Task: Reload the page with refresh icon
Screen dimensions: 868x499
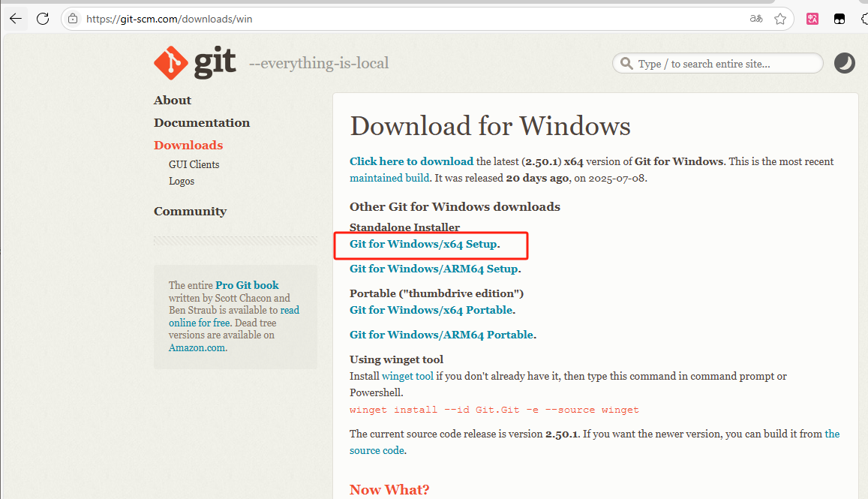Action: 43,19
